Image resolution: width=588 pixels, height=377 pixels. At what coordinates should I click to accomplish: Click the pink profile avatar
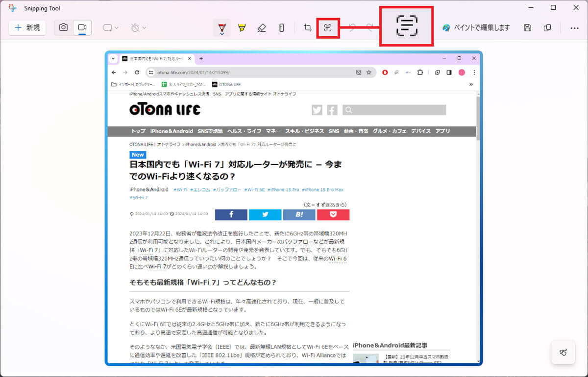[x=462, y=72]
